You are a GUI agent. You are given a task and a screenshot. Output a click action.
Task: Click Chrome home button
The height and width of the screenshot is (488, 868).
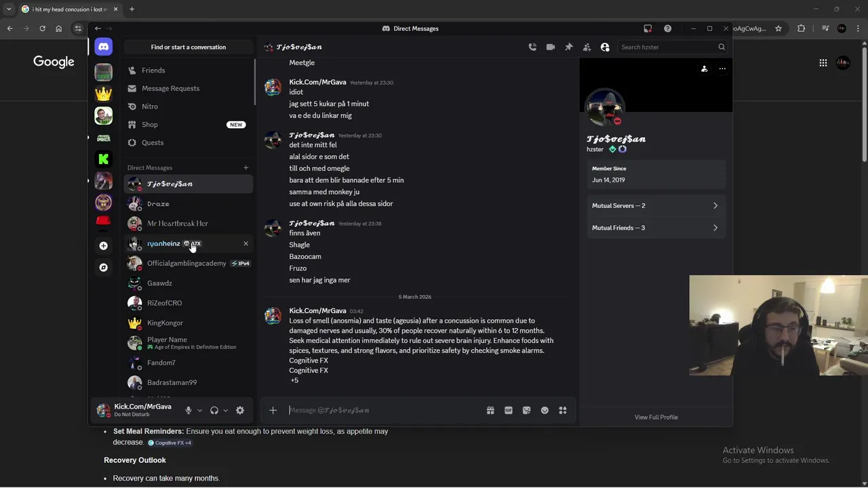(x=58, y=28)
